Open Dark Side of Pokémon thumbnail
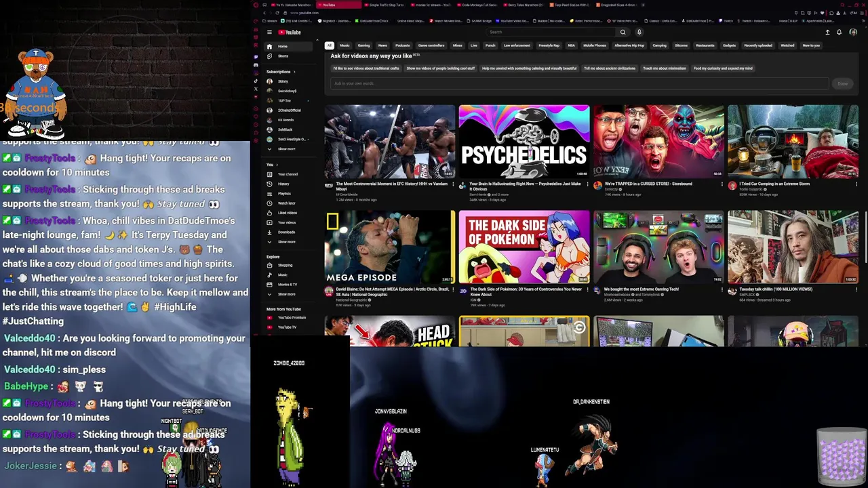The width and height of the screenshot is (868, 488). coord(524,247)
